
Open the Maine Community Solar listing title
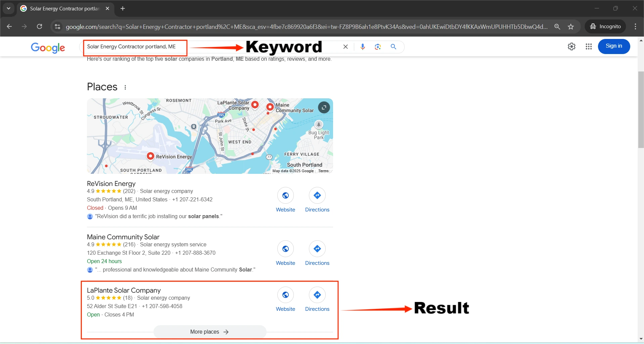click(x=123, y=237)
